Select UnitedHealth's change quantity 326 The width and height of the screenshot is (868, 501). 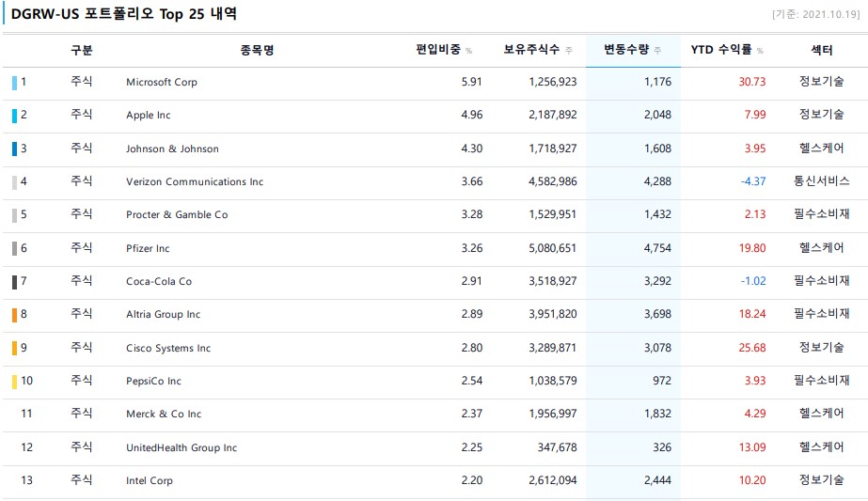click(x=661, y=447)
